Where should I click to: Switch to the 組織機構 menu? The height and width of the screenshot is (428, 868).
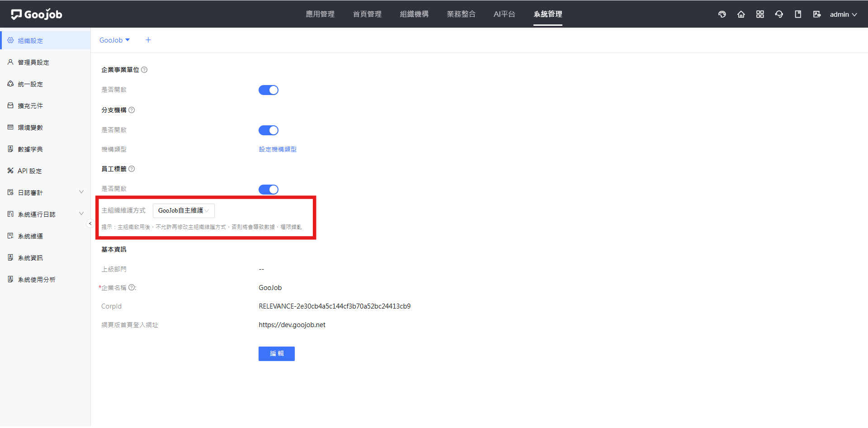point(414,14)
